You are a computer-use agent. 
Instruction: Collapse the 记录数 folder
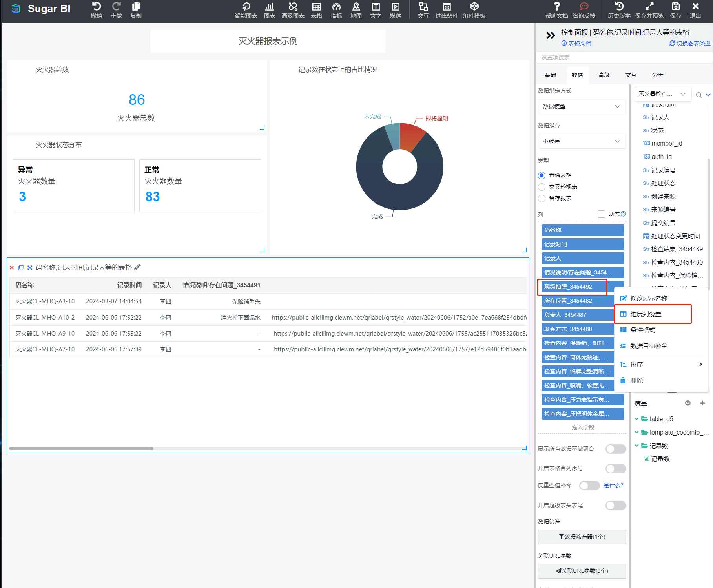coord(636,446)
